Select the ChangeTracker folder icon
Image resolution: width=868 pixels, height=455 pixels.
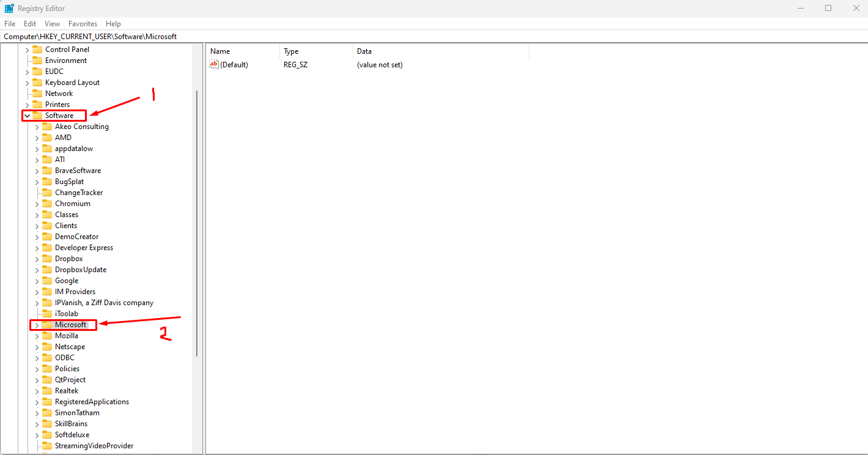tap(47, 193)
